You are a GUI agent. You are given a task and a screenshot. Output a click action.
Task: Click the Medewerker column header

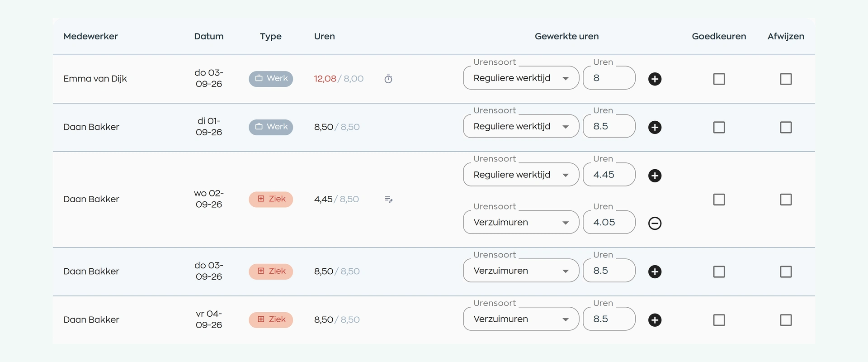point(90,36)
